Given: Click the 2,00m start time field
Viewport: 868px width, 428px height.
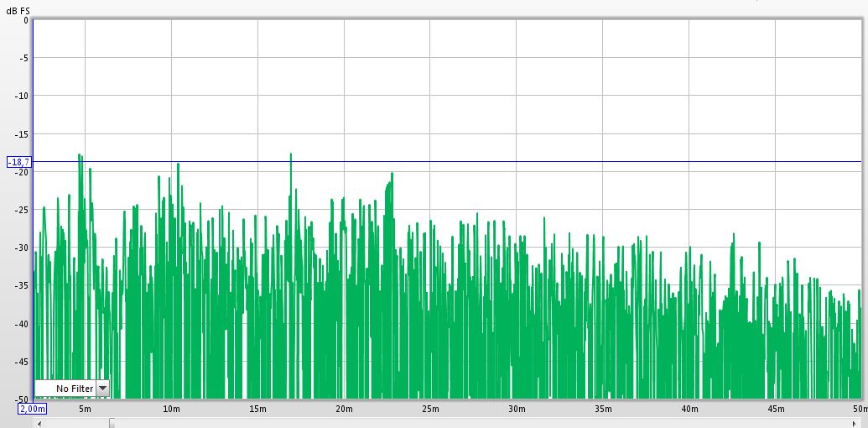Looking at the screenshot, I should click(33, 409).
